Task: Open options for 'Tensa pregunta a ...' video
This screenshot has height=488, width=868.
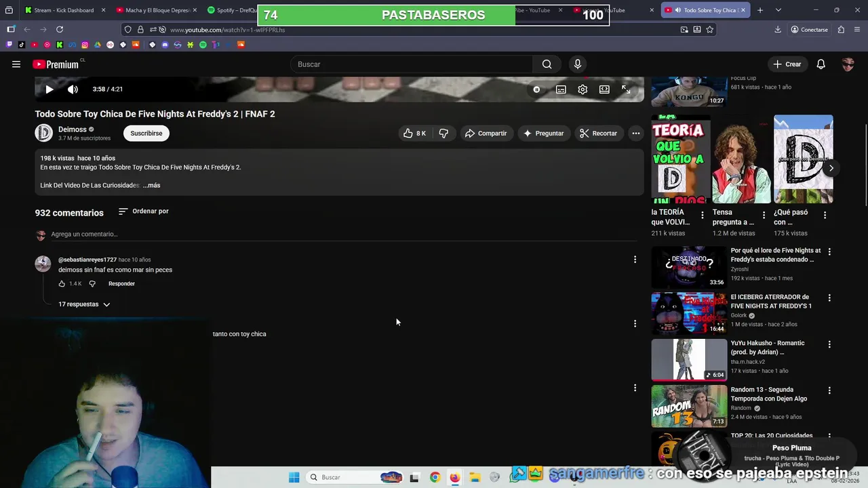Action: (x=764, y=216)
